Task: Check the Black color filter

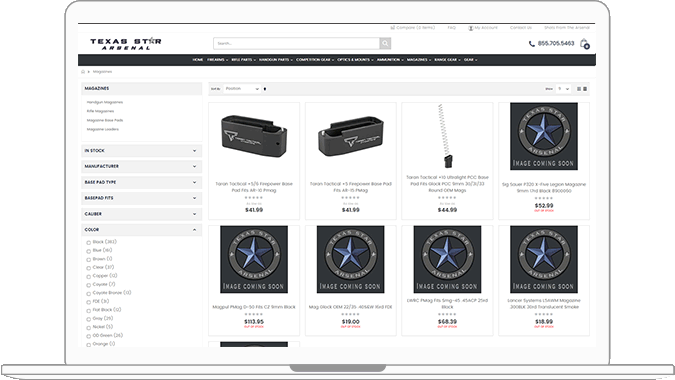Action: [x=89, y=243]
